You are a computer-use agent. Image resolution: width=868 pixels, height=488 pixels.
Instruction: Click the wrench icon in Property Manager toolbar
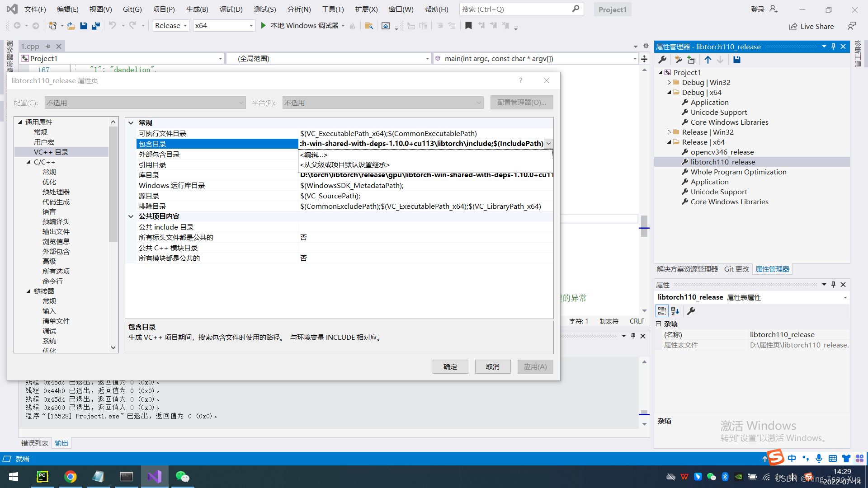pos(662,60)
